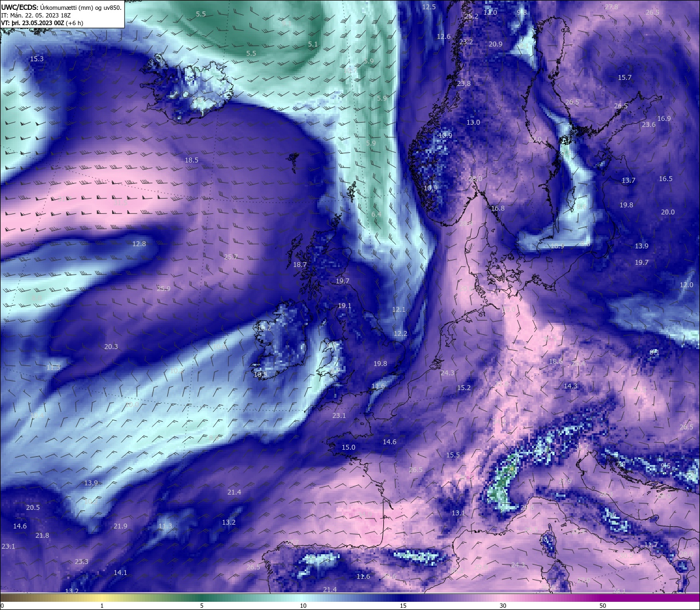The width and height of the screenshot is (700, 610).
Task: Click the 11.7 value over Italy
Action: click(x=651, y=544)
